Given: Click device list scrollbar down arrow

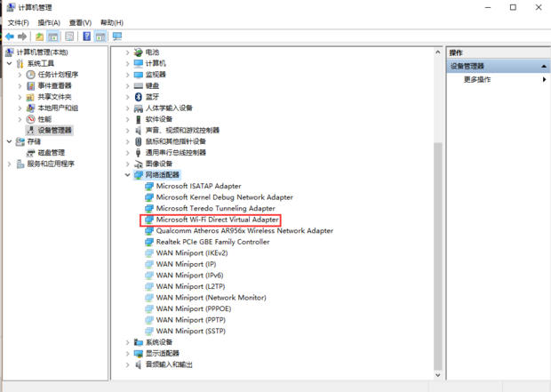Looking at the screenshot, I should point(438,375).
